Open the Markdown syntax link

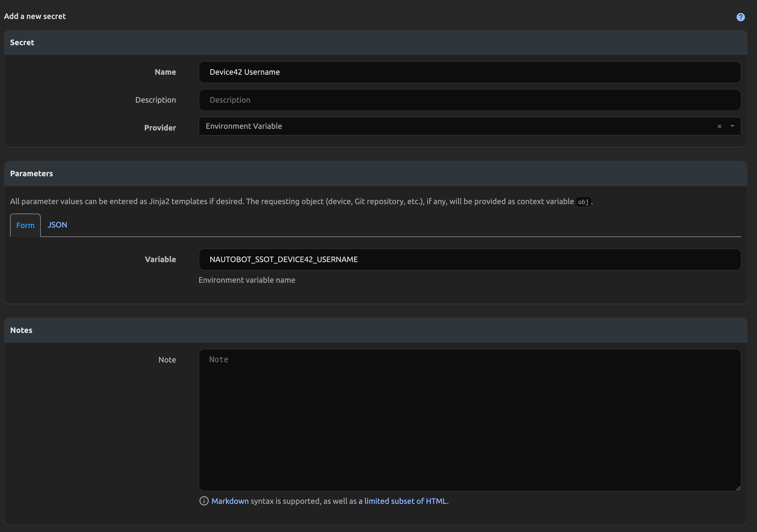[230, 501]
